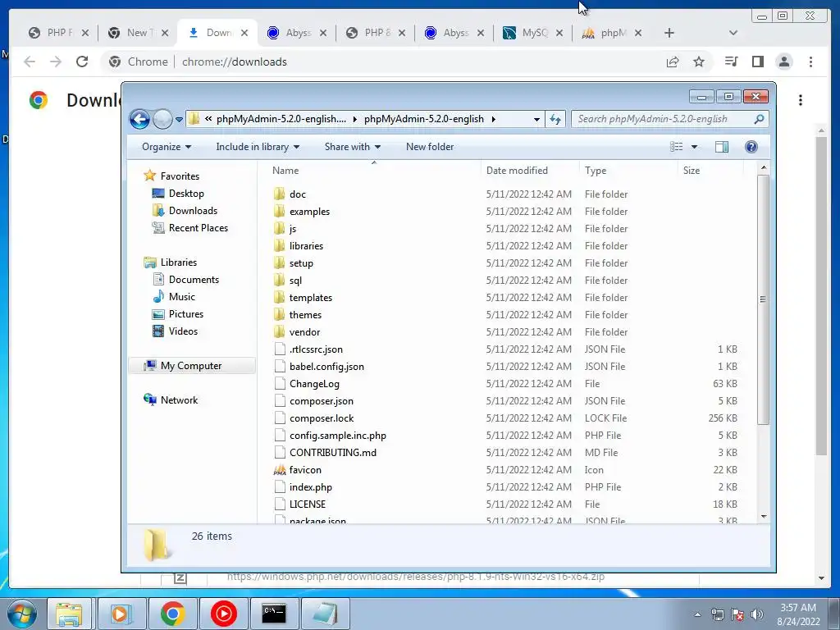
Task: Open the Share with menu
Action: 353,147
